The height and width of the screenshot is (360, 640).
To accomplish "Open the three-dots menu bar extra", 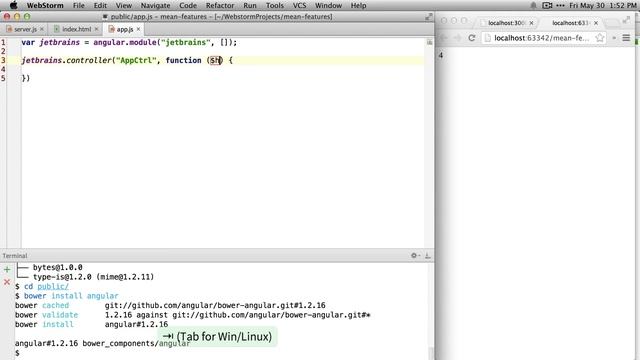I will (560, 6).
